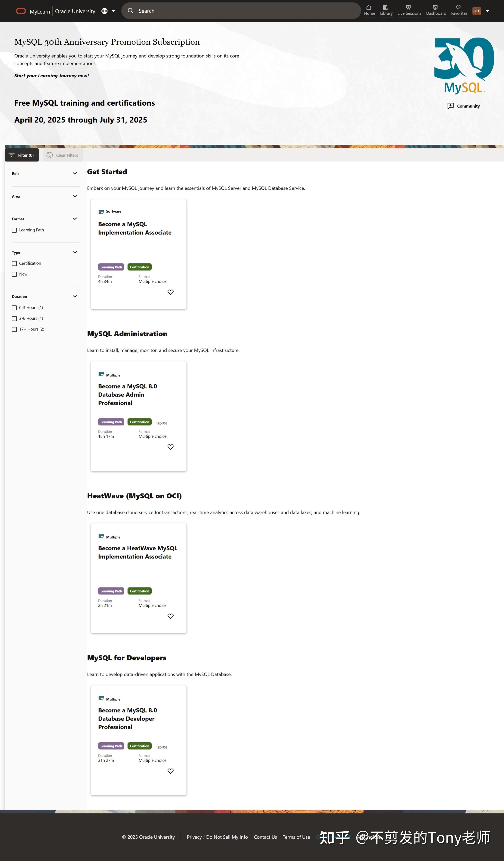
Task: Favorite the MySQL 8.0 Database Developer card
Action: (x=170, y=771)
